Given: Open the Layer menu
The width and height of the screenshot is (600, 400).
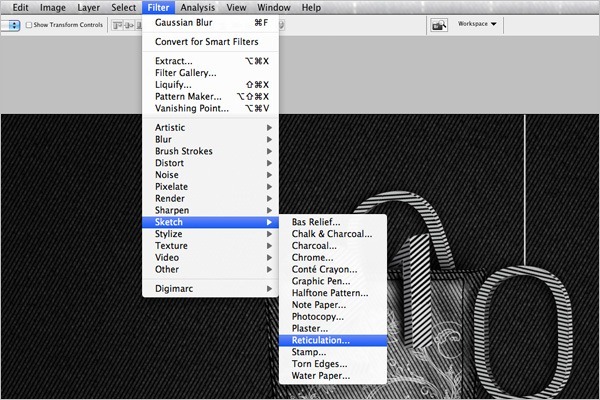Looking at the screenshot, I should pyautogui.click(x=88, y=7).
